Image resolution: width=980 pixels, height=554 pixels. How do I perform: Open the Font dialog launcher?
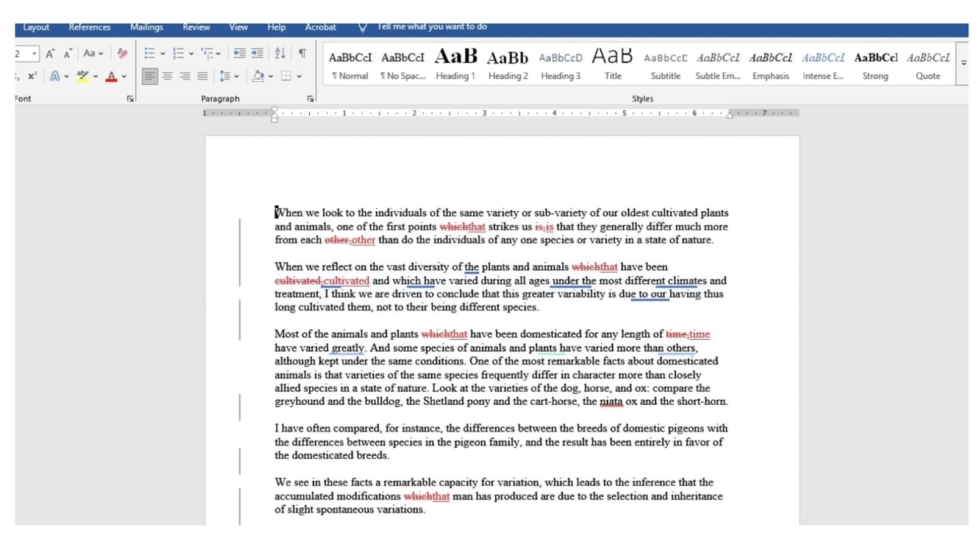pyautogui.click(x=130, y=99)
